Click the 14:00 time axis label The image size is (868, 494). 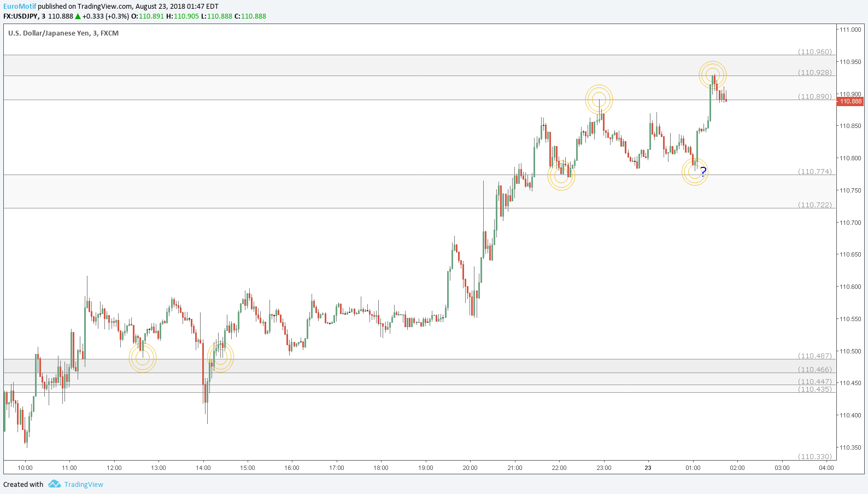tap(203, 468)
